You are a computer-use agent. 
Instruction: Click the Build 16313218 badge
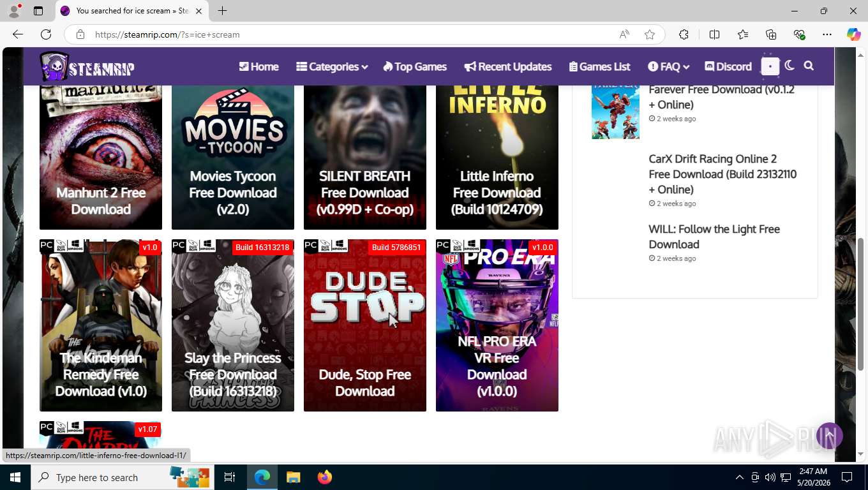pos(262,248)
